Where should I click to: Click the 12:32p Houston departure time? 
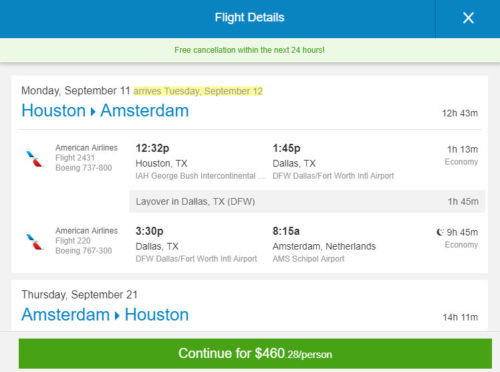pos(152,148)
